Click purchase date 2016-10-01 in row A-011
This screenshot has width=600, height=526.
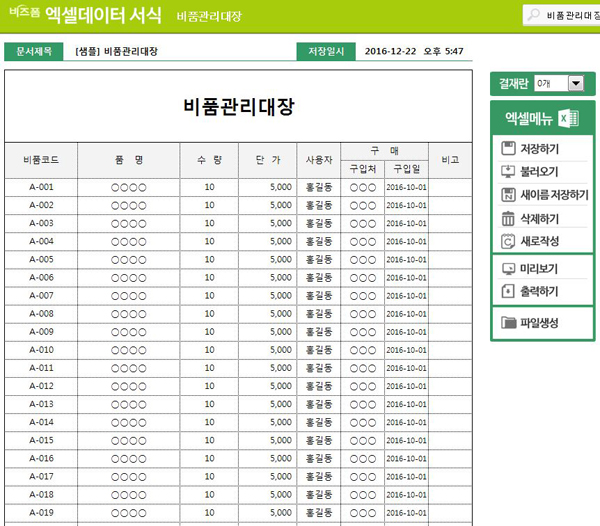click(406, 368)
